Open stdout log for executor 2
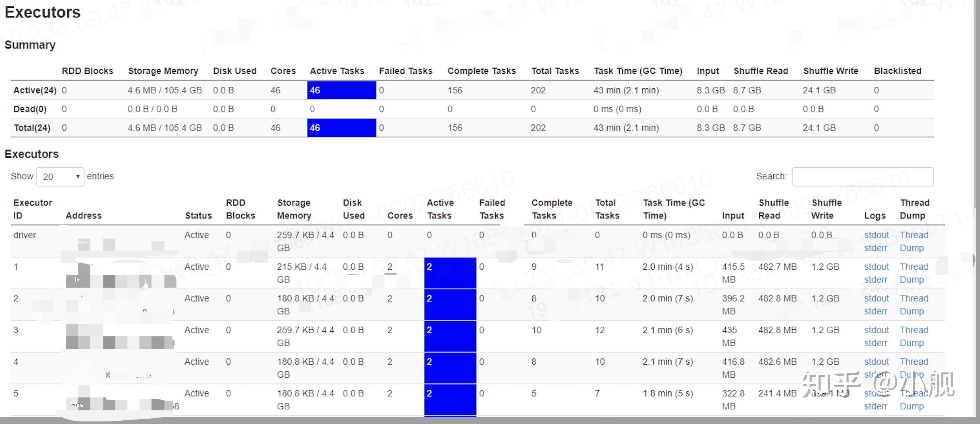Viewport: 980px width, 424px height. [876, 298]
